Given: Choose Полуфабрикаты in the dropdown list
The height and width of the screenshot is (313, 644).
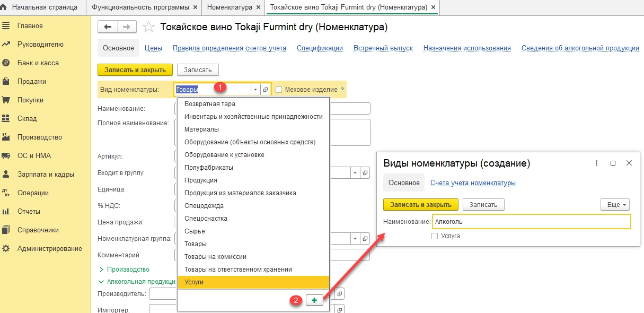Looking at the screenshot, I should [x=253, y=168].
